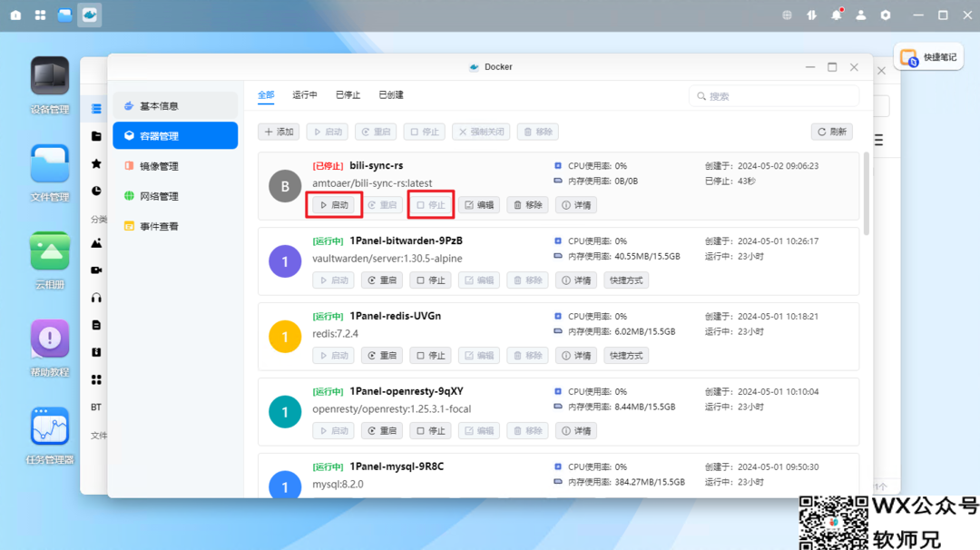Select 基本信息 in Docker sidebar
This screenshot has width=980, height=550.
pyautogui.click(x=175, y=105)
